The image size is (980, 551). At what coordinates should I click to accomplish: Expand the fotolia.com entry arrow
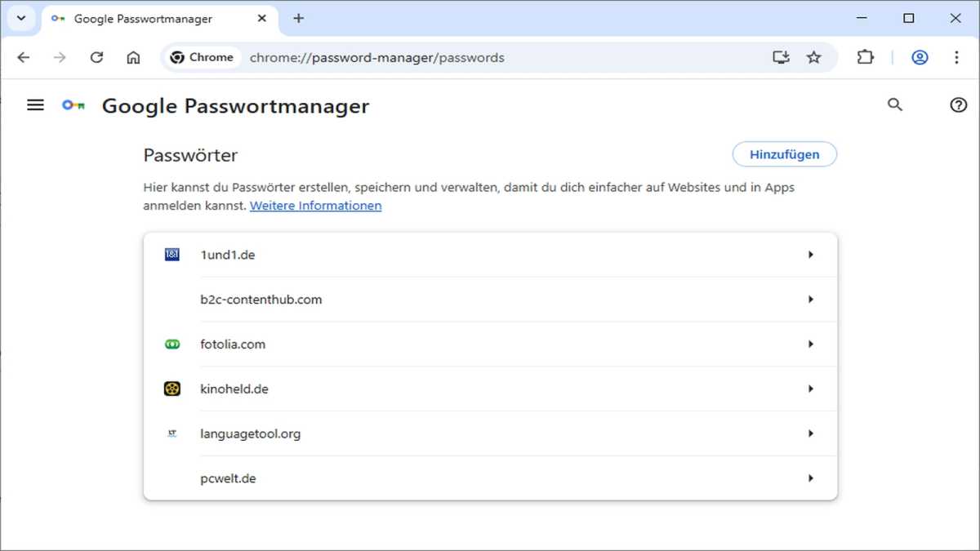point(811,344)
